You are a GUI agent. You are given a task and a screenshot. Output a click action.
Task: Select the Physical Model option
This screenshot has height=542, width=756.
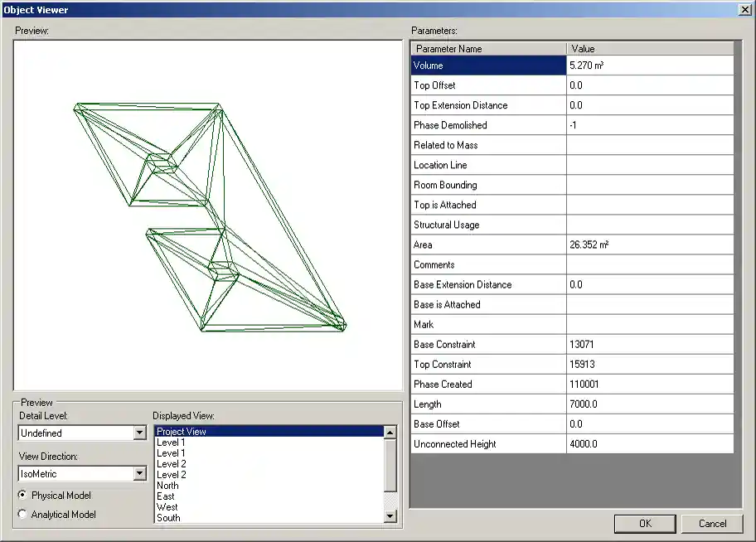[x=22, y=495]
